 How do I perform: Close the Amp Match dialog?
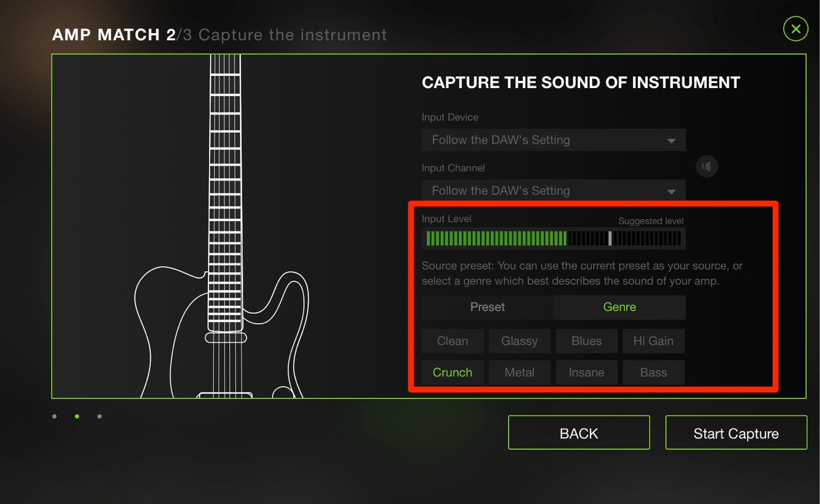[795, 29]
